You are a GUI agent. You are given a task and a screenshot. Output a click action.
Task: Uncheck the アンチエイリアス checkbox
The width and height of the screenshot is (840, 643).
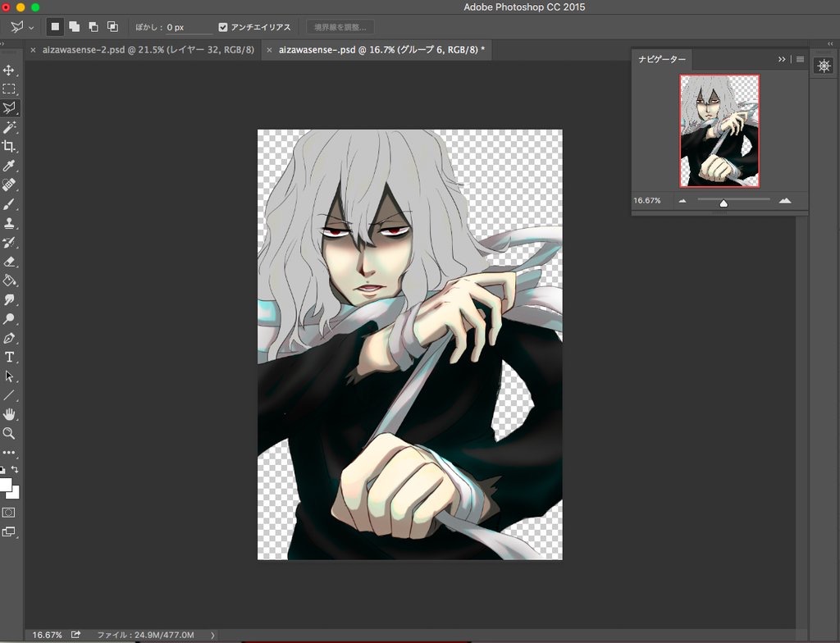(223, 27)
